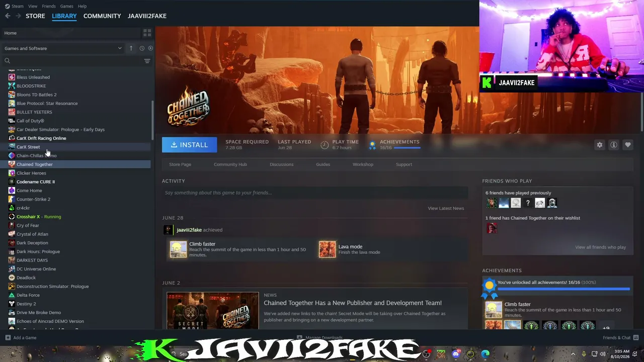Show hidden system tray icons
644x362 pixels.
click(x=573, y=354)
